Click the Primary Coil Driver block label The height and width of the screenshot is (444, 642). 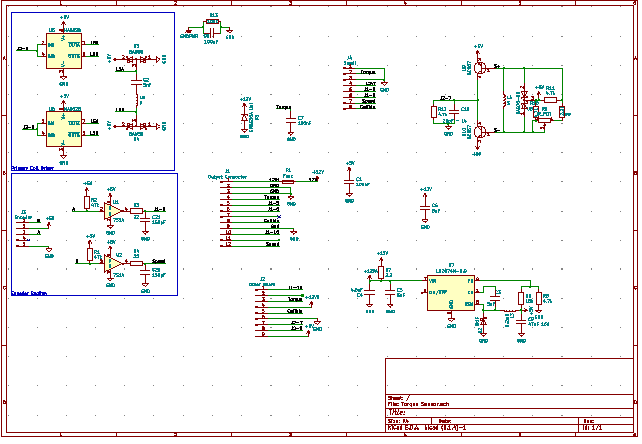point(32,169)
